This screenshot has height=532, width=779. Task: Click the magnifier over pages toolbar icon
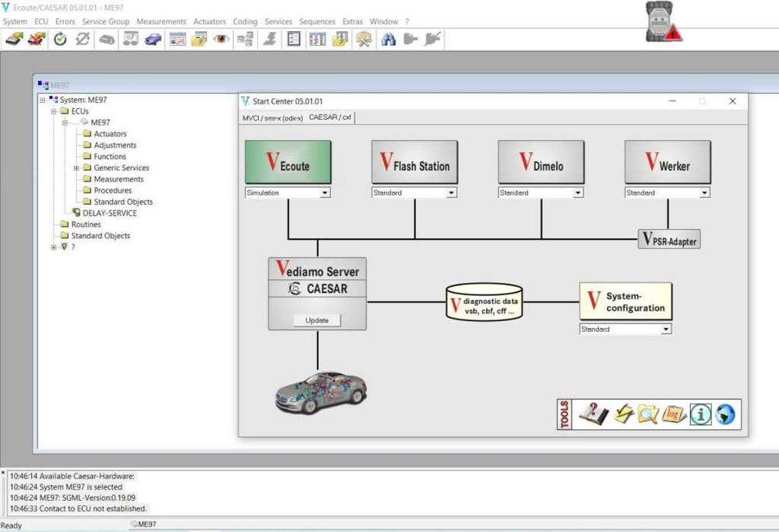(x=364, y=39)
